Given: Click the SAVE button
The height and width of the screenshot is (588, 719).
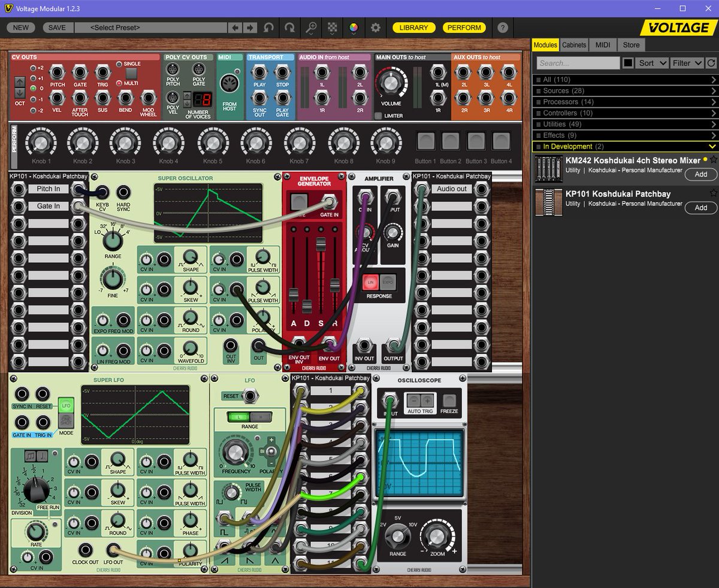Looking at the screenshot, I should 57,28.
